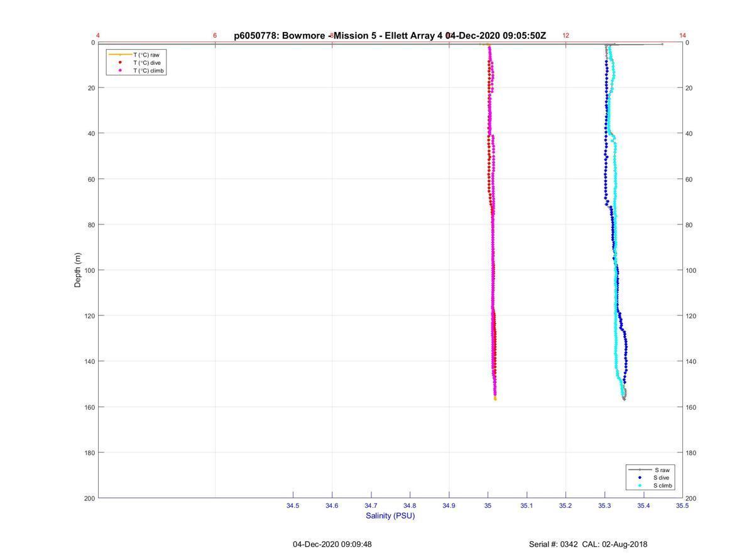This screenshot has height=560, width=754.
Task: Click the 'Depth (m)' axis label
Action: point(78,270)
